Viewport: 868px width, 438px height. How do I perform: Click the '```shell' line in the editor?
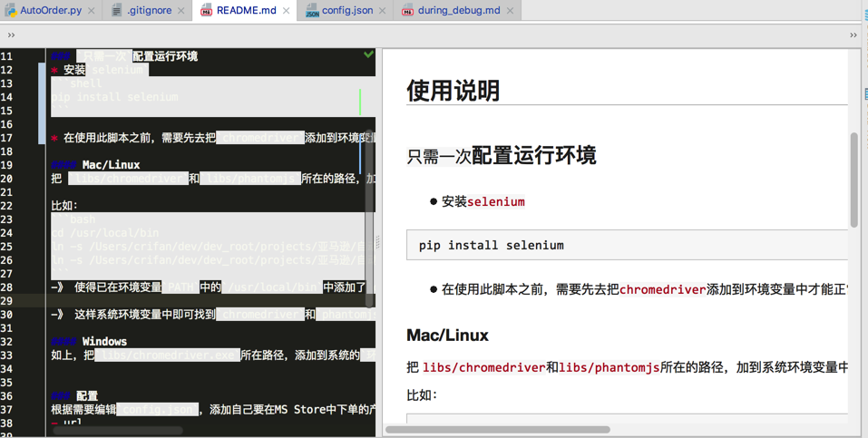76,83
